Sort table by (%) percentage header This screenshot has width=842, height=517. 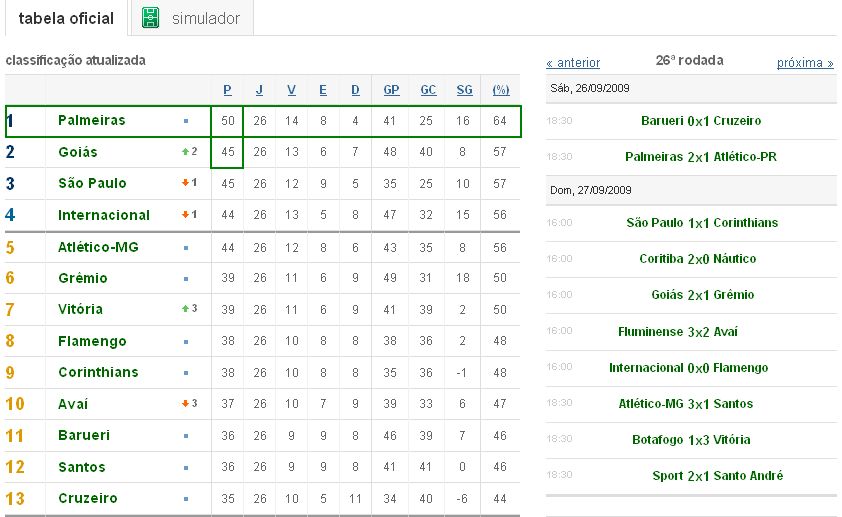click(x=501, y=90)
